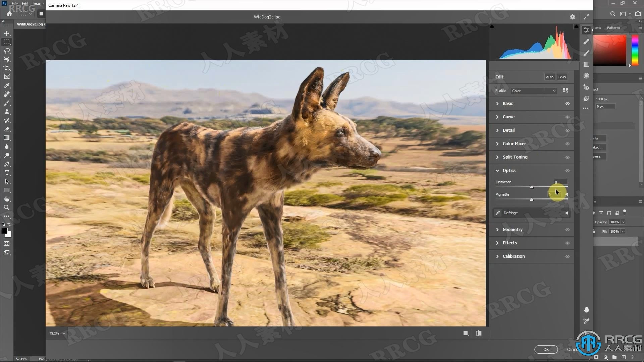Image resolution: width=644 pixels, height=362 pixels.
Task: Open the Edit menu
Action: pyautogui.click(x=25, y=4)
